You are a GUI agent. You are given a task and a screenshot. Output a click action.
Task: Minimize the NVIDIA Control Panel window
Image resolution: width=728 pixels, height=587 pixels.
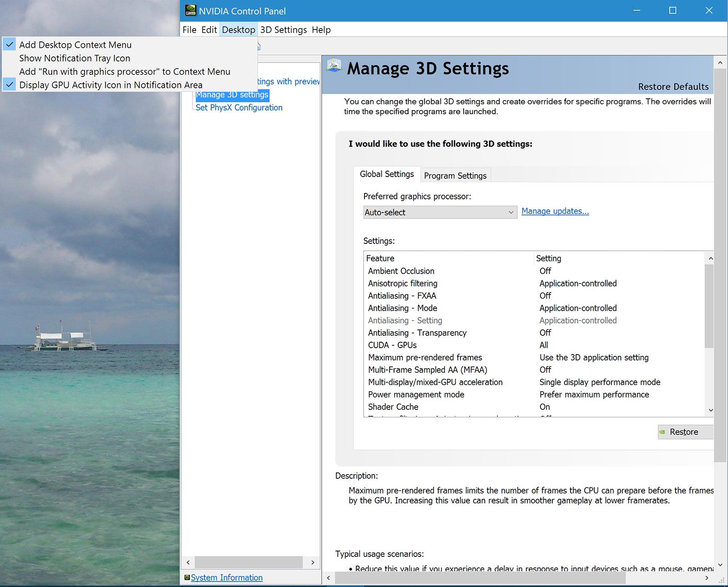click(637, 10)
